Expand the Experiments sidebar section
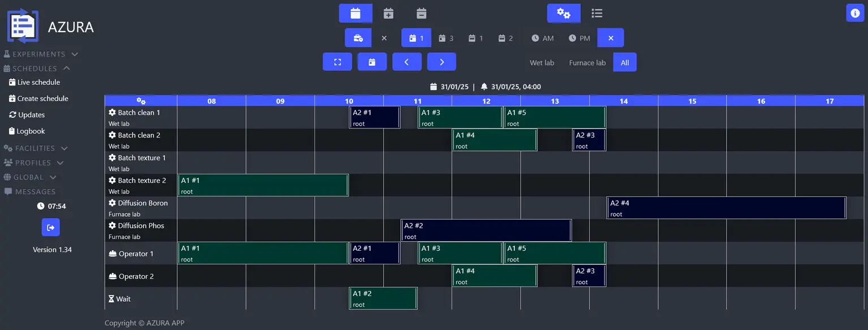 click(x=41, y=54)
